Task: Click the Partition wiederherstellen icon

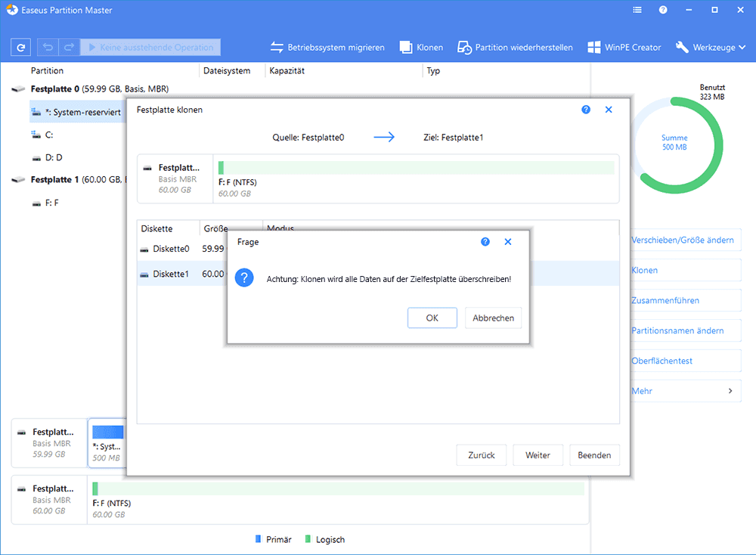Action: (464, 47)
